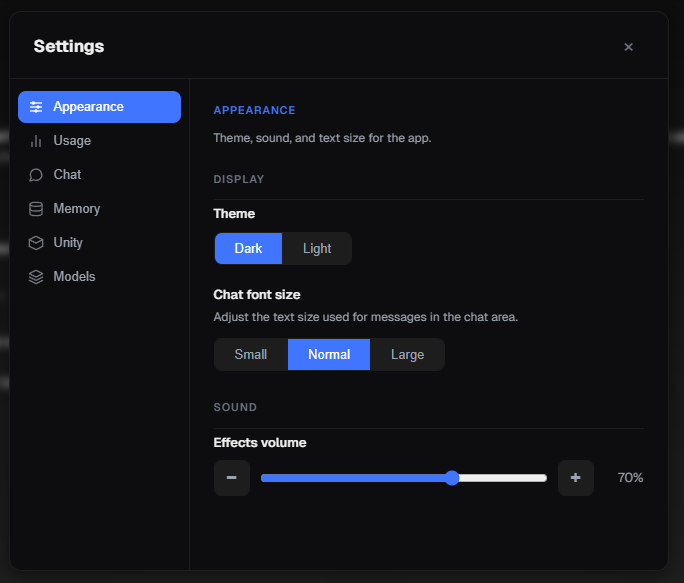Screen dimensions: 684x583
Task: Click the 70% volume value
Action: [x=630, y=478]
